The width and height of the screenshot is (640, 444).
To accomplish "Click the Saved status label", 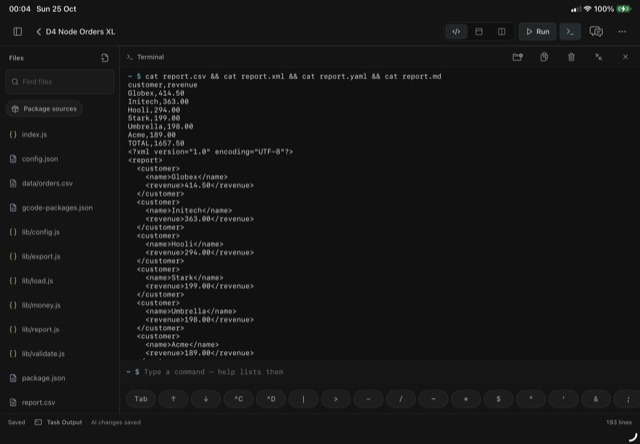I will (16, 422).
